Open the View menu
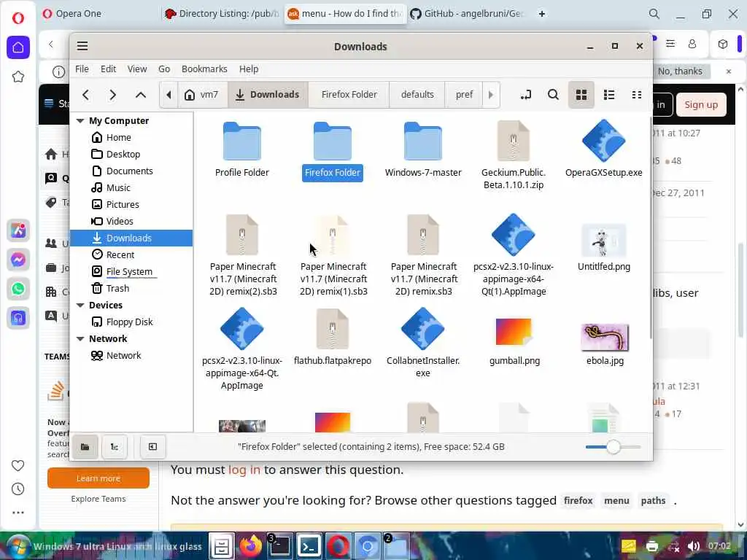The width and height of the screenshot is (747, 560). (136, 69)
